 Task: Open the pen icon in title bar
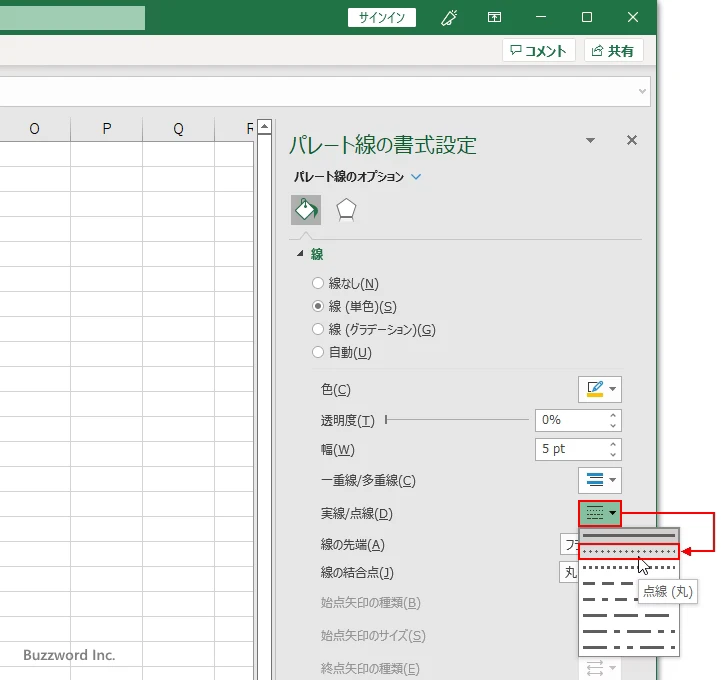pyautogui.click(x=448, y=18)
